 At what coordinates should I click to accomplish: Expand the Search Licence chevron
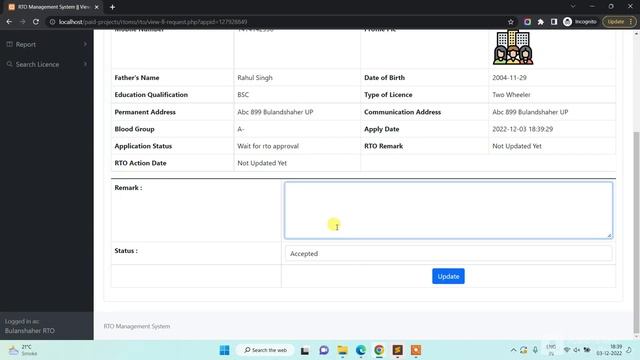click(x=85, y=64)
